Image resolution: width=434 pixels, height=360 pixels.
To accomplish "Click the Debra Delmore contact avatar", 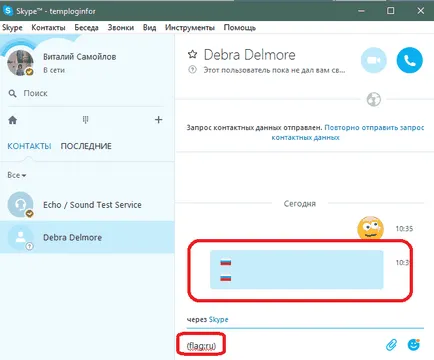I will tap(20, 237).
